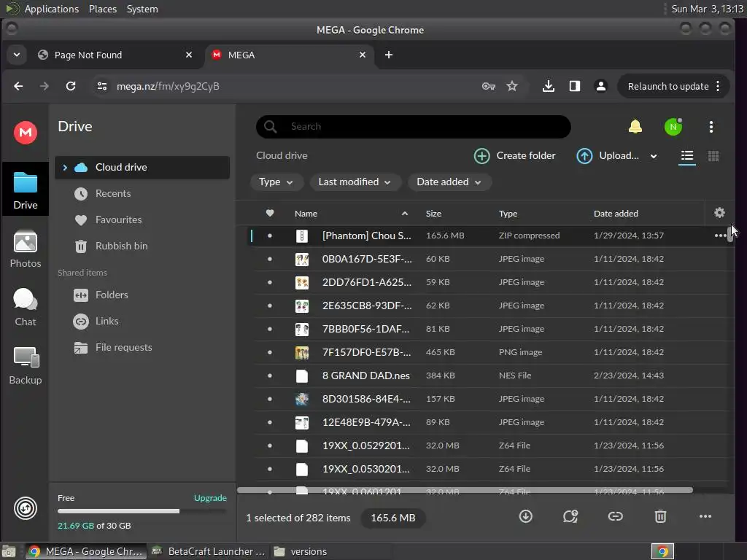
Task: Click the Upgrade storage link
Action: click(210, 498)
